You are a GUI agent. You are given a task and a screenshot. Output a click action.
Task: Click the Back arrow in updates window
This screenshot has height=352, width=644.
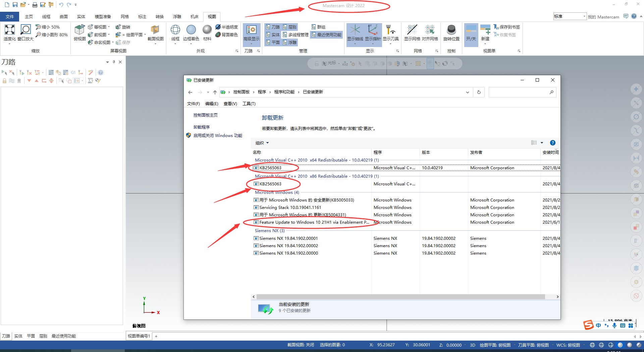[x=190, y=92]
